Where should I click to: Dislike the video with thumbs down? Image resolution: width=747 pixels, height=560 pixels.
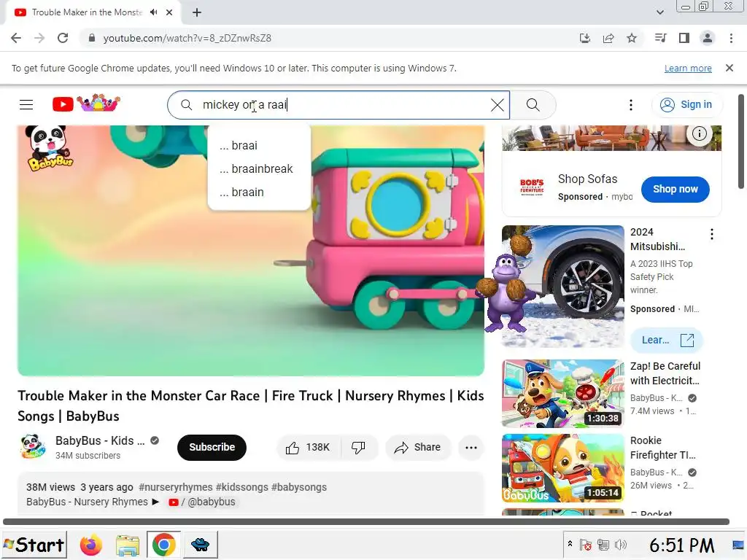358,447
